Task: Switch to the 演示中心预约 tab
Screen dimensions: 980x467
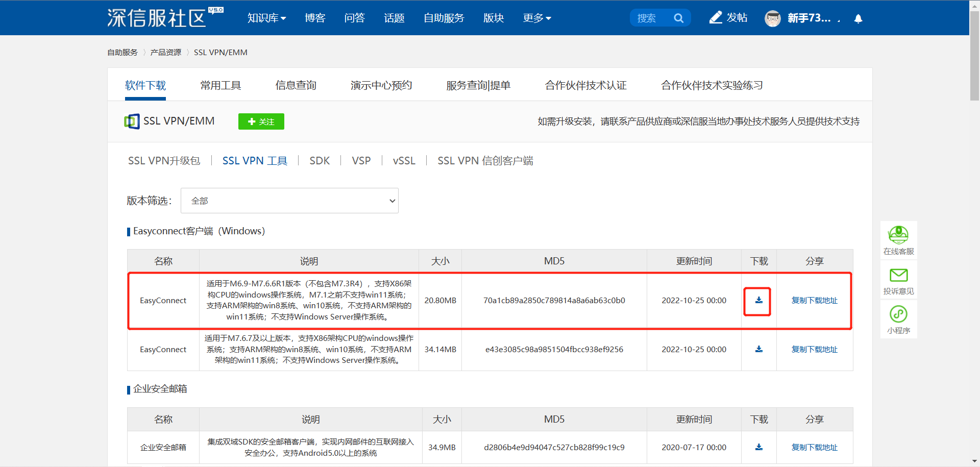Action: tap(381, 85)
